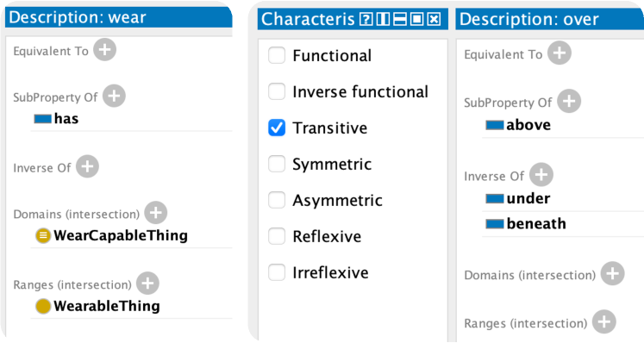Add range to wear property

[x=148, y=284]
